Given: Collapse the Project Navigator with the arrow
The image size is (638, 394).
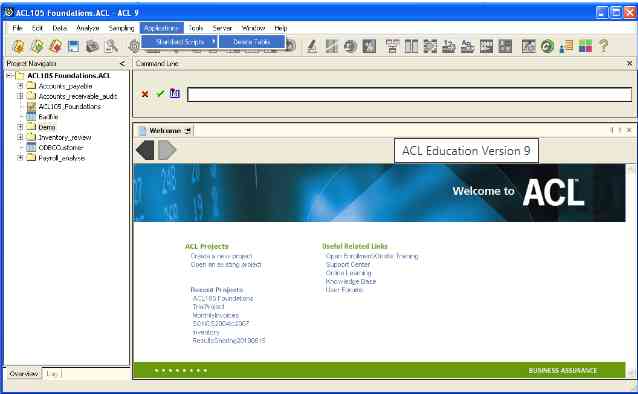Looking at the screenshot, I should point(122,63).
